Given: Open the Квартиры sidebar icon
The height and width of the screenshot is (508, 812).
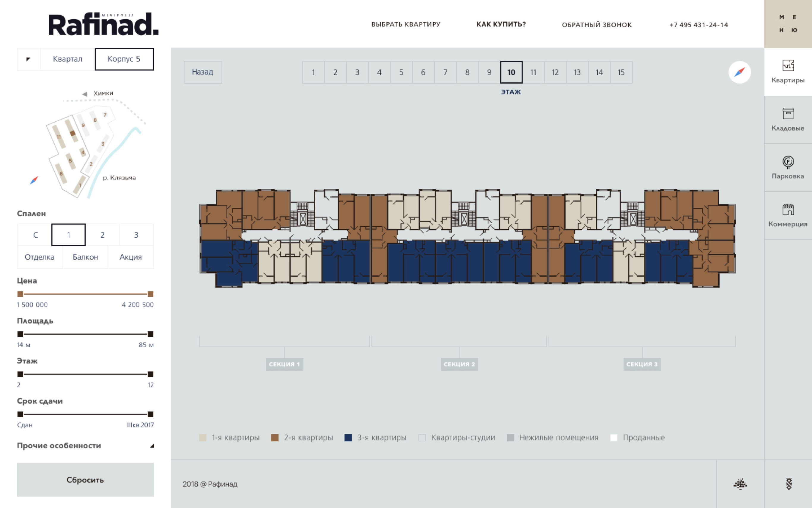Looking at the screenshot, I should (x=788, y=72).
